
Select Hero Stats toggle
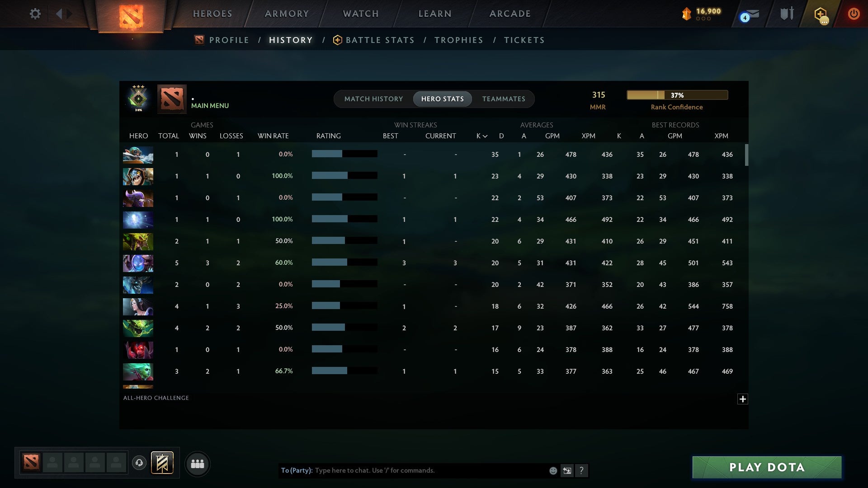443,99
